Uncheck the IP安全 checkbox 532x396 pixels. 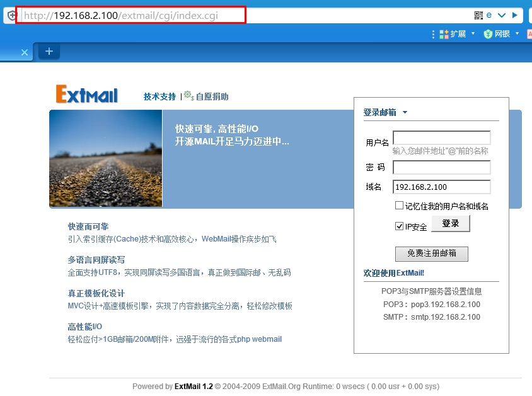400,226
